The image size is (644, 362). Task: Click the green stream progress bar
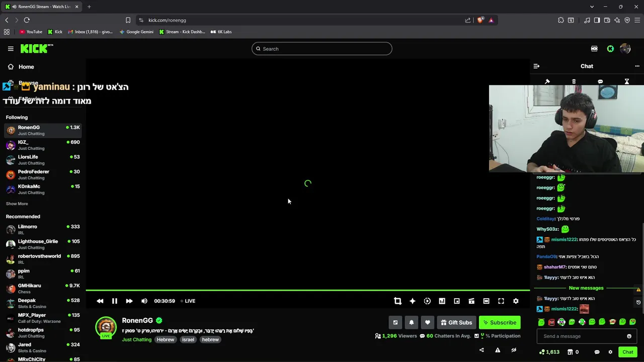308,290
